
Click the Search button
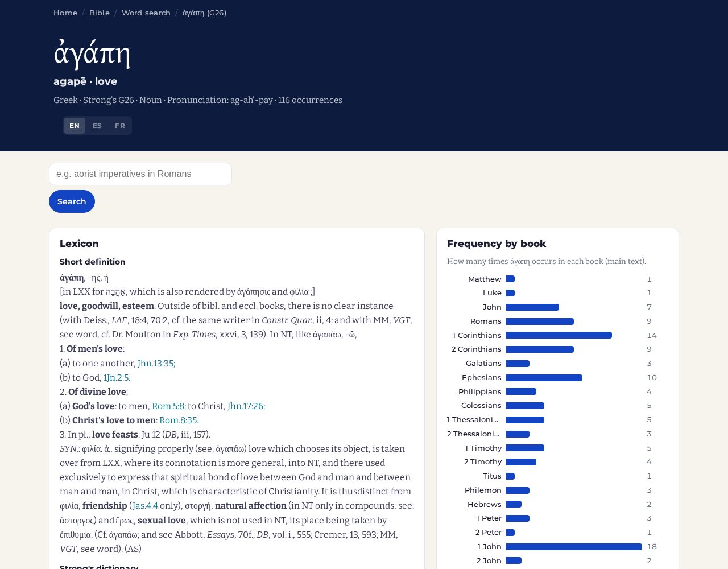[72, 201]
